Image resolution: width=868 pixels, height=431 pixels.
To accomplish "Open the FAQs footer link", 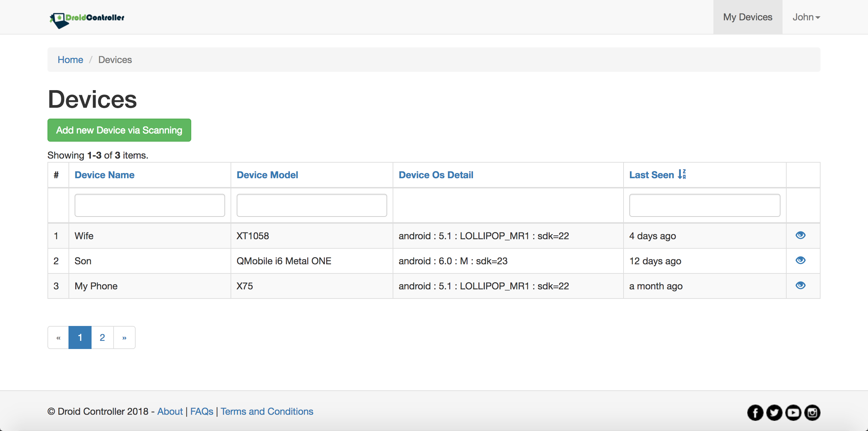I will tap(201, 411).
